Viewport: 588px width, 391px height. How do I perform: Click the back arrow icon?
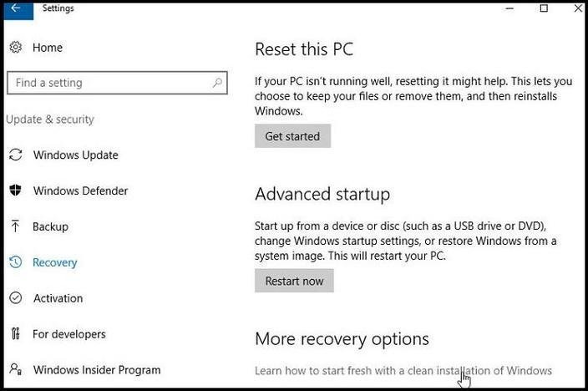(16, 8)
